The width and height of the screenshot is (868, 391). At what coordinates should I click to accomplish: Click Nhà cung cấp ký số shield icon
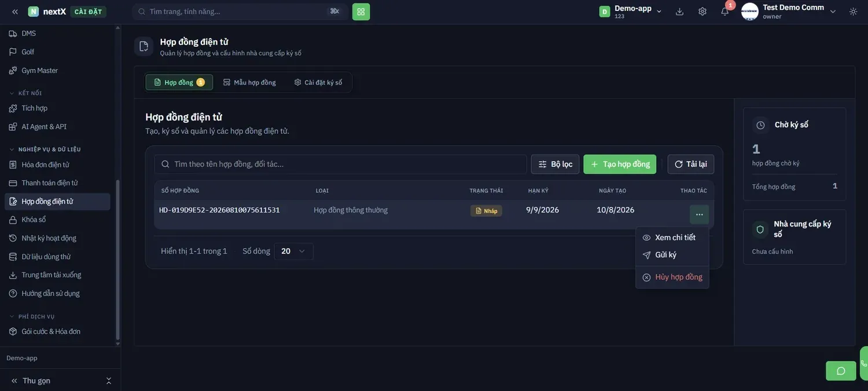(x=760, y=229)
